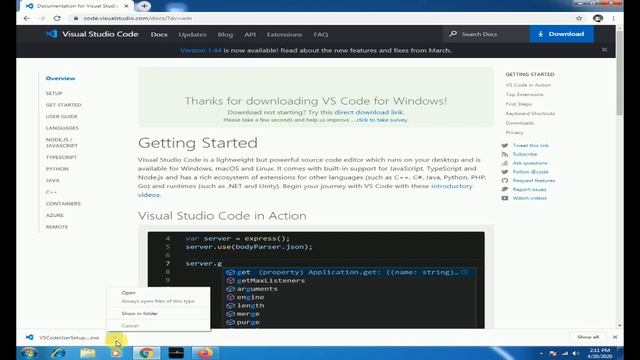Expand PYTHON section in sidebar
The image size is (640, 360).
(x=57, y=169)
